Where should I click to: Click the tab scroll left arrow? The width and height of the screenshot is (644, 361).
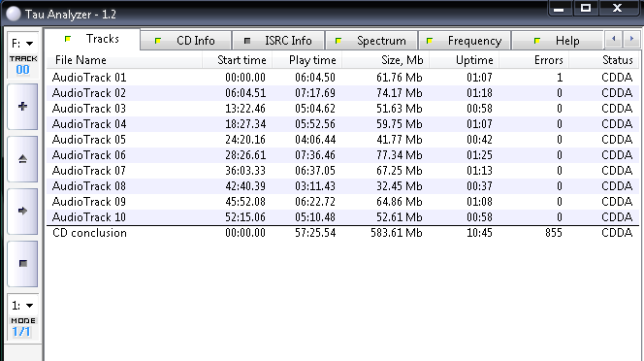click(614, 39)
